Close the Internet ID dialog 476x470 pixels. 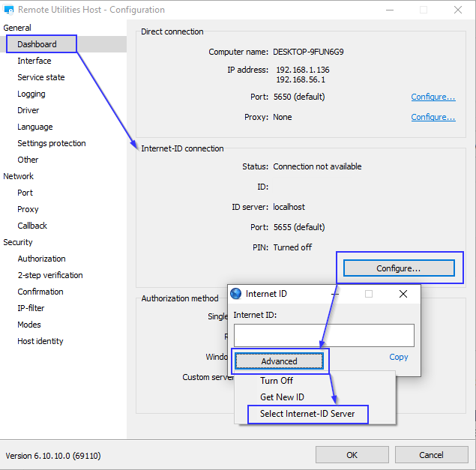tap(403, 294)
